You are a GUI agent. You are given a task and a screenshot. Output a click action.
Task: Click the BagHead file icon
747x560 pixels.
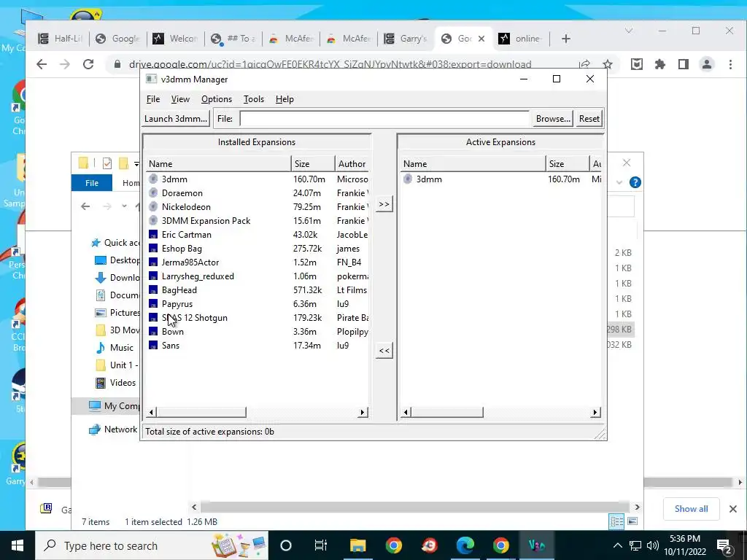tap(153, 289)
